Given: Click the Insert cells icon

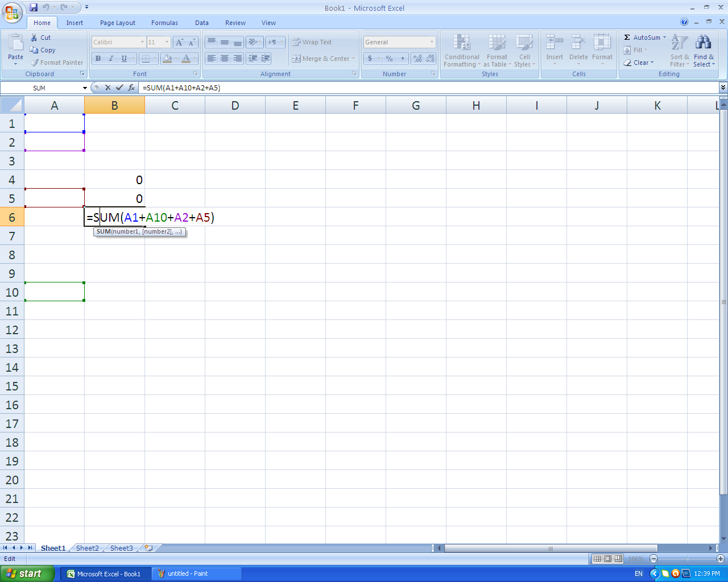Looking at the screenshot, I should pos(555,43).
